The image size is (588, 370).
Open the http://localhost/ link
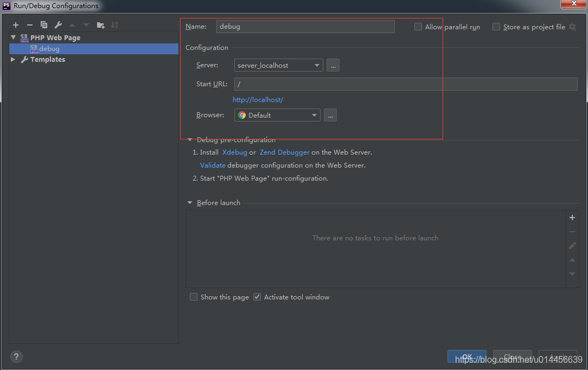pyautogui.click(x=258, y=99)
